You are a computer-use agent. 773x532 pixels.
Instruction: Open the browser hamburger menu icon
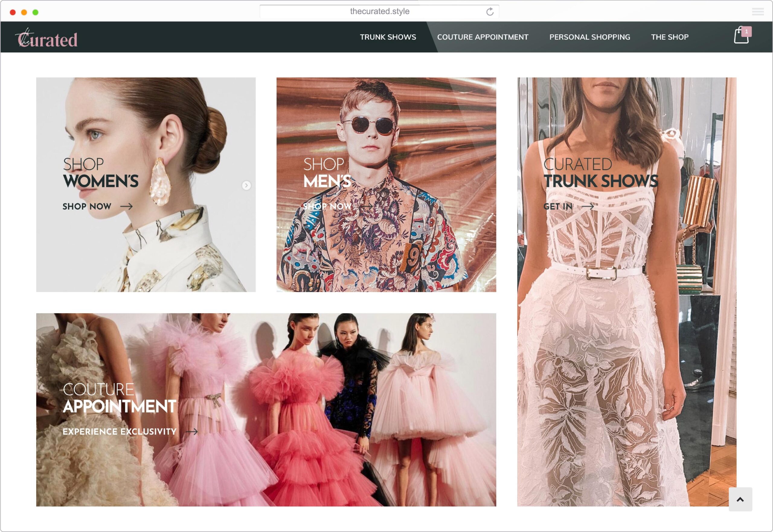click(x=758, y=12)
